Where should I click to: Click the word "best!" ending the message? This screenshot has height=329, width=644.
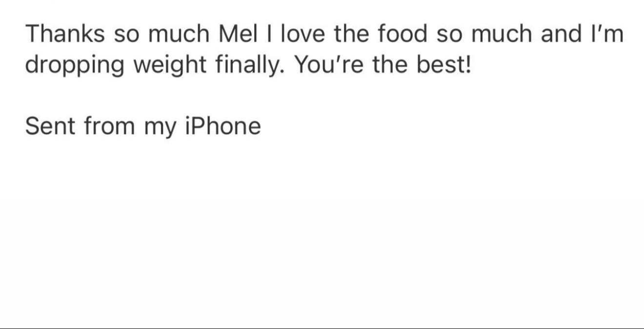[444, 66]
